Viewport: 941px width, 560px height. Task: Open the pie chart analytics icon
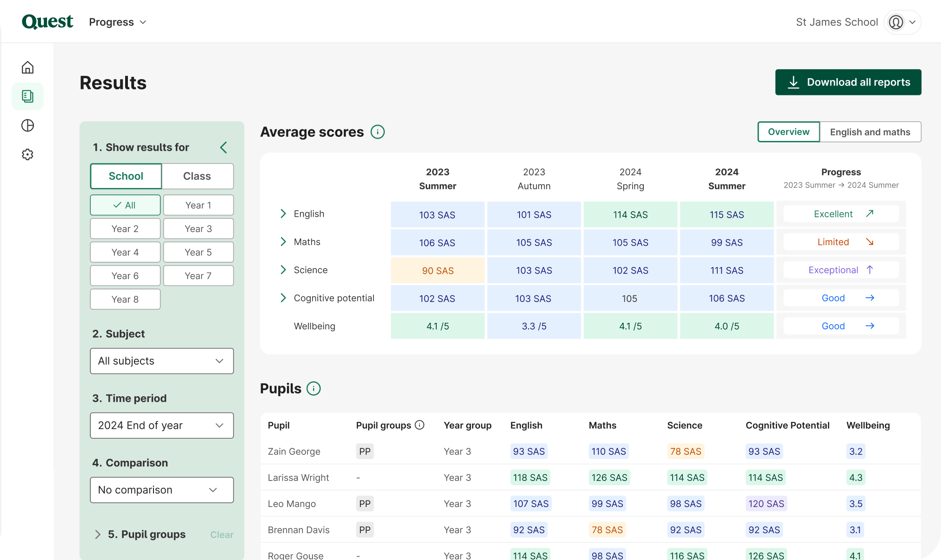point(27,126)
